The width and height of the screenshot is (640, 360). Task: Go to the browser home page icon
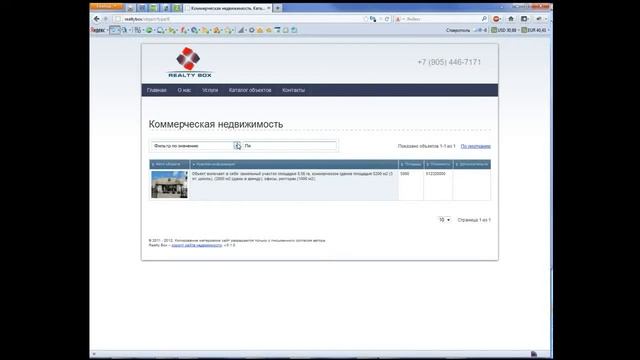pos(511,19)
